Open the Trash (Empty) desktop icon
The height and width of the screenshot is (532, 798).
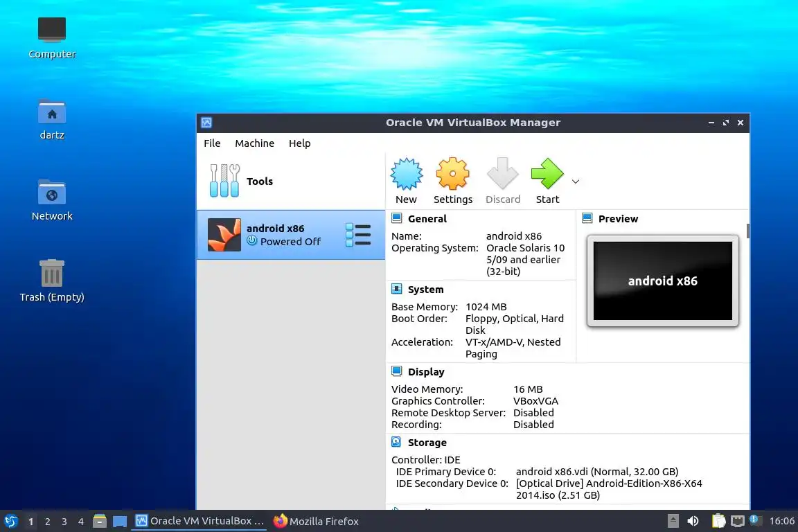tap(52, 274)
